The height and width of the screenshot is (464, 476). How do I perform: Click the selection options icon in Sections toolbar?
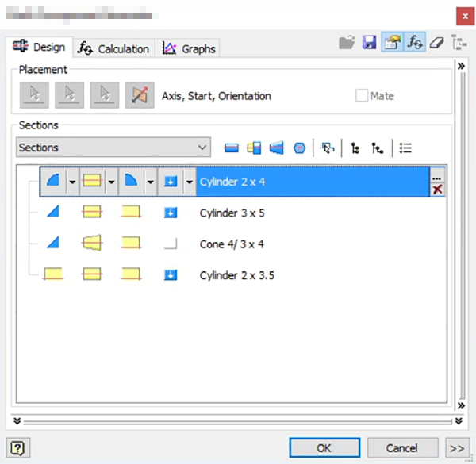tap(328, 148)
